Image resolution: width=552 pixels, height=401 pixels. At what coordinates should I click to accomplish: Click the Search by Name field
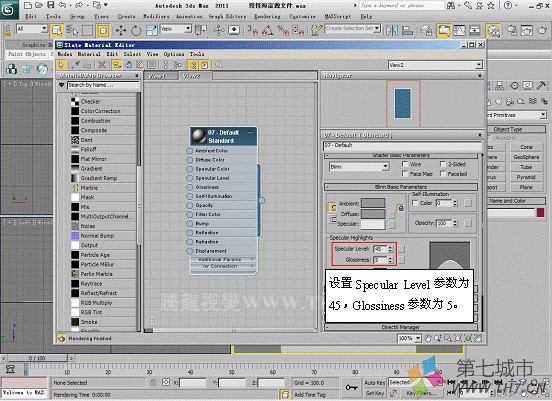point(104,85)
